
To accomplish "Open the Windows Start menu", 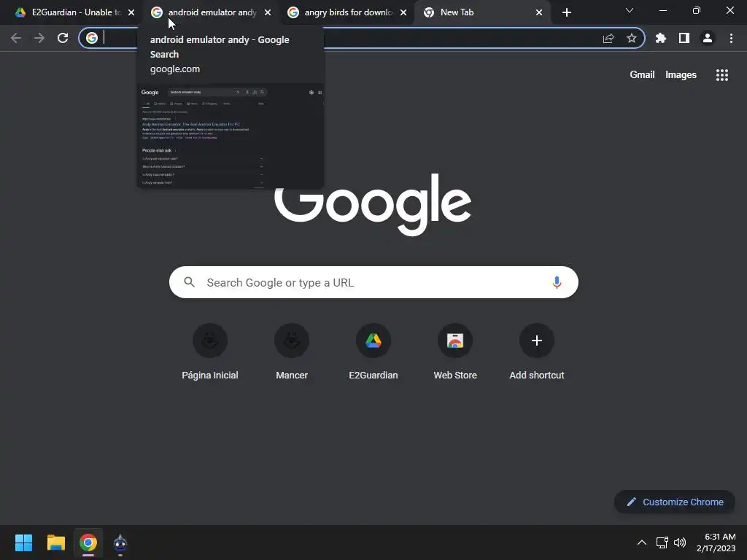I will [23, 542].
